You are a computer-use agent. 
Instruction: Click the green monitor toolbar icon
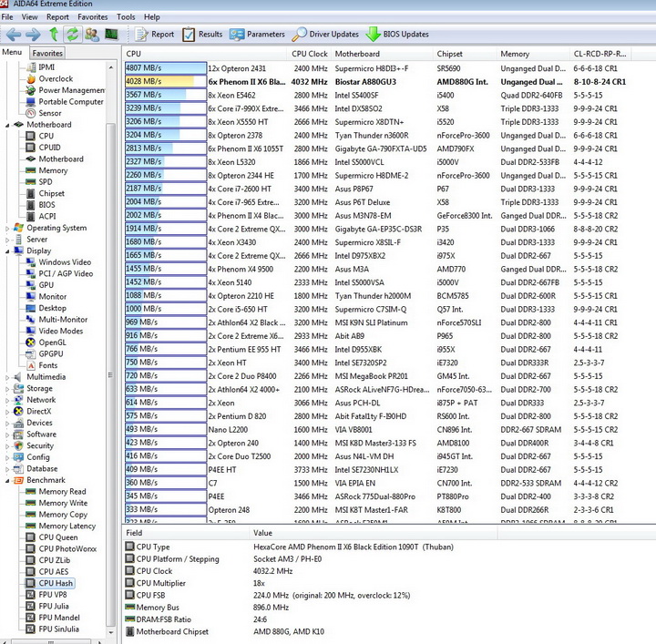click(111, 34)
